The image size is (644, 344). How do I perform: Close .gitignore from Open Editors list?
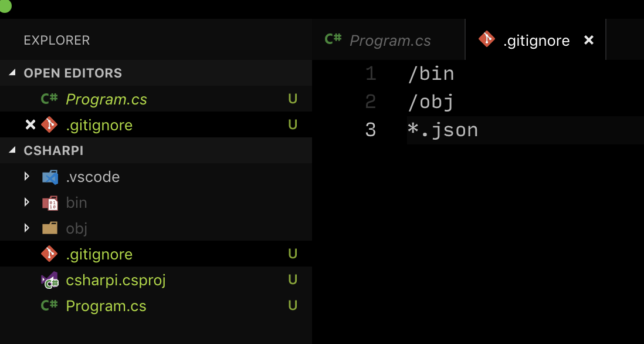[x=30, y=125]
